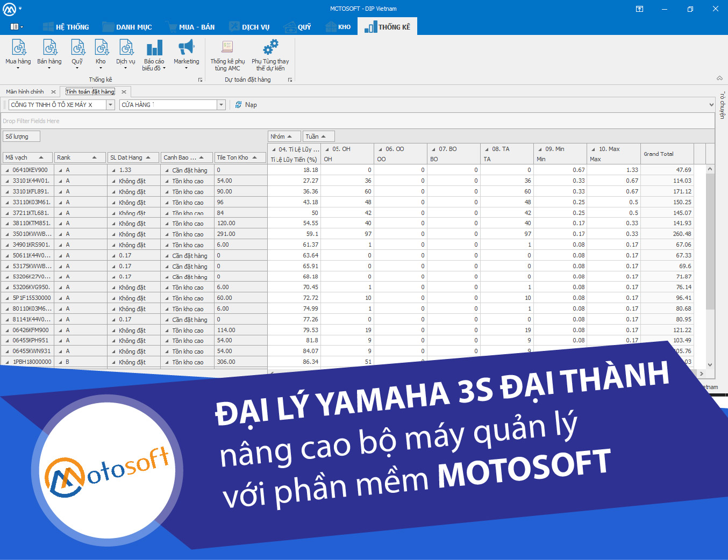Screen dimensions: 728x560
Task: Switch to the MUA - BÁN ribbon tab
Action: (x=191, y=26)
